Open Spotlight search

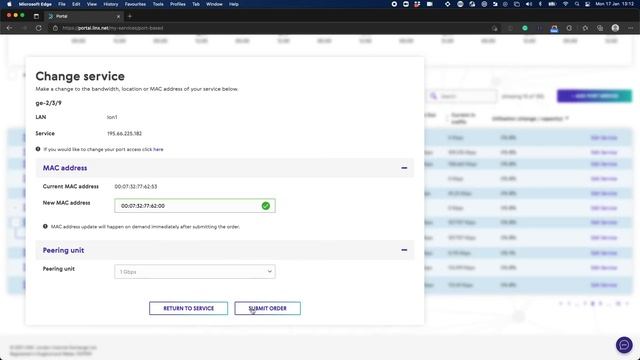(577, 4)
